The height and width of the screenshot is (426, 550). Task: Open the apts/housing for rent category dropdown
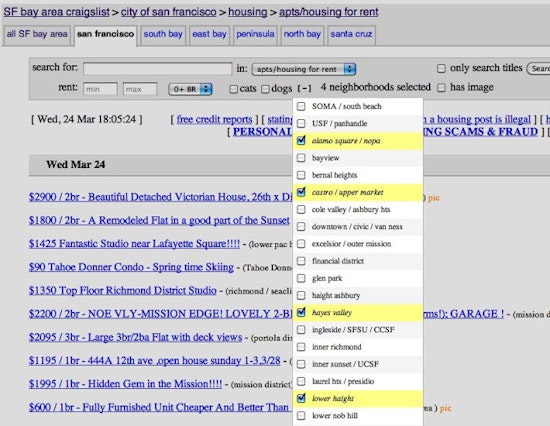(304, 69)
